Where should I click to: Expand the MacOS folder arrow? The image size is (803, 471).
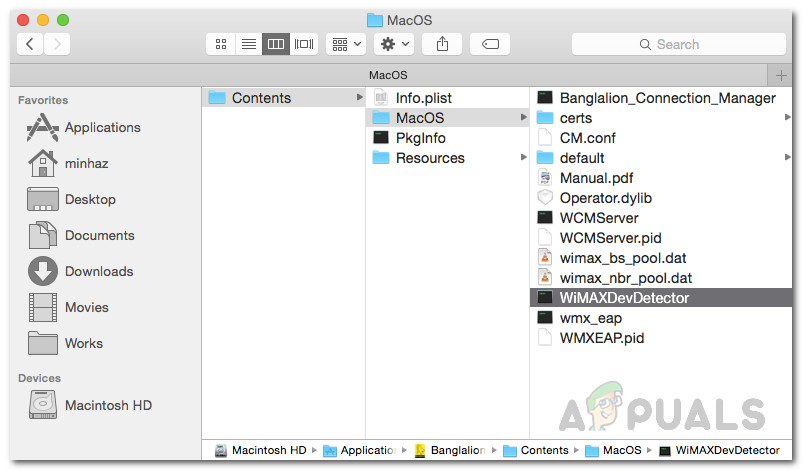pos(523,117)
